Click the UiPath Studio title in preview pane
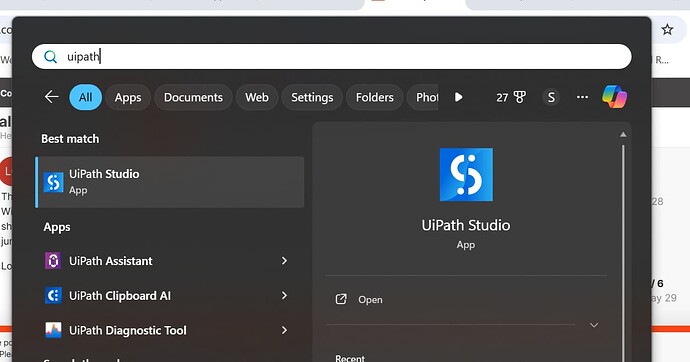Screen dimensions: 690x362 click(466, 225)
